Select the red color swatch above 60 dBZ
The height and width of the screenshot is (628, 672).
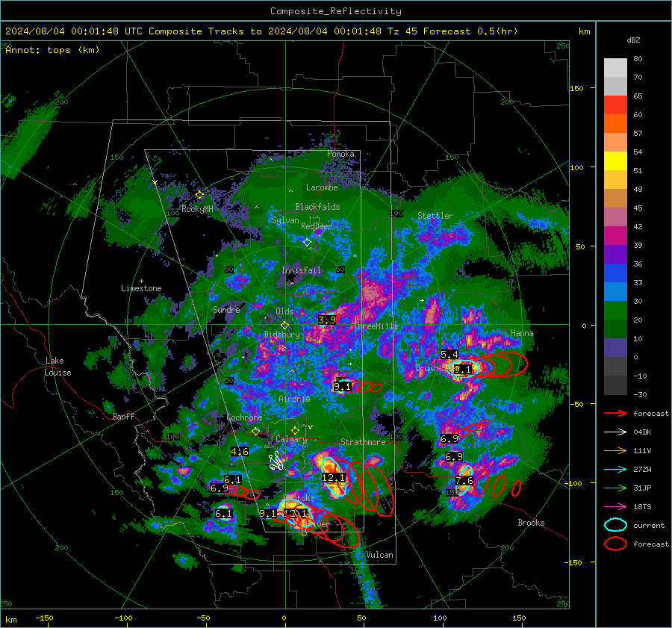coord(615,105)
